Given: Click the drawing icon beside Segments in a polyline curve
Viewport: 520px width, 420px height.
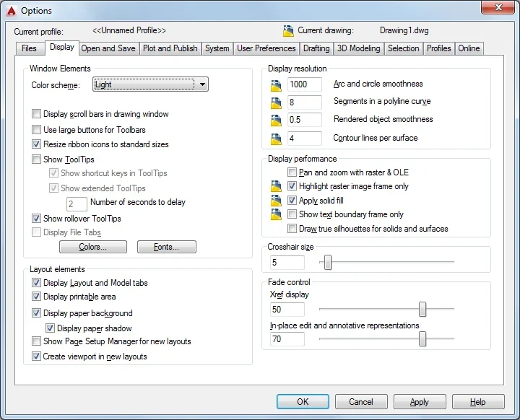Looking at the screenshot, I should point(276,103).
